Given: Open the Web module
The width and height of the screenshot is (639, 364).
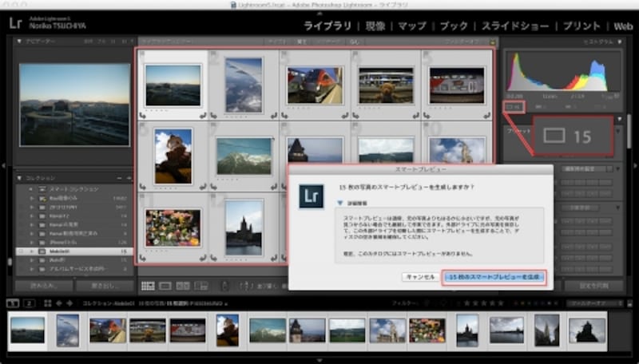Looking at the screenshot, I should click(623, 26).
